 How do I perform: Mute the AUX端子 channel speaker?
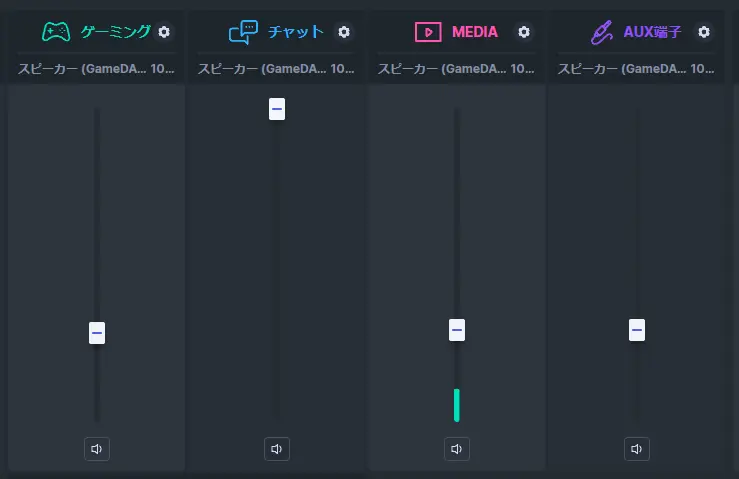637,449
